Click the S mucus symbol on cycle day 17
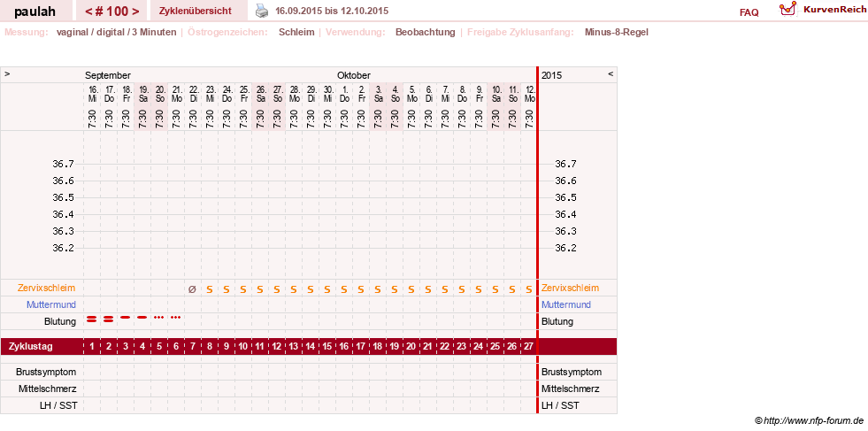868x431 pixels. [x=360, y=289]
